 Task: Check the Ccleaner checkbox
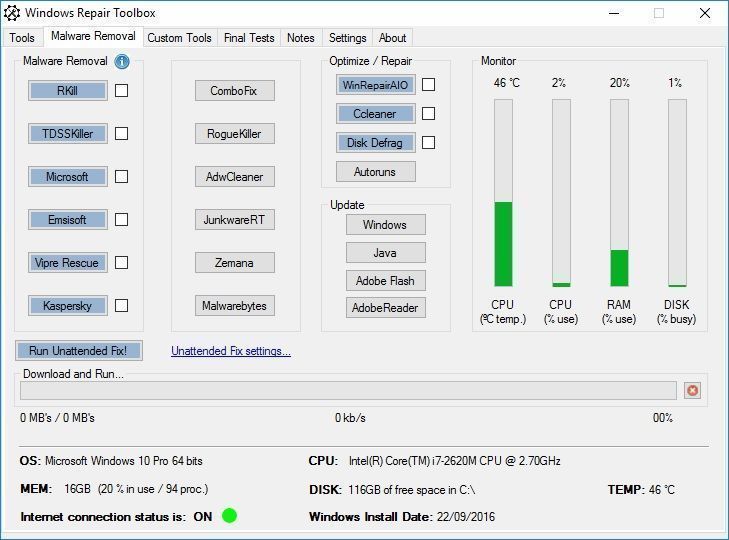tap(428, 113)
